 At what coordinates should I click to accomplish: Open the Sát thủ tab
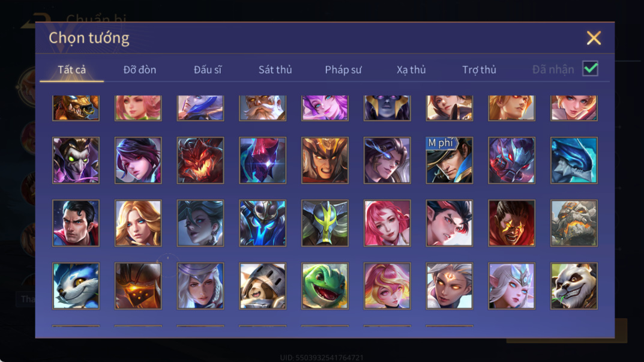point(275,70)
